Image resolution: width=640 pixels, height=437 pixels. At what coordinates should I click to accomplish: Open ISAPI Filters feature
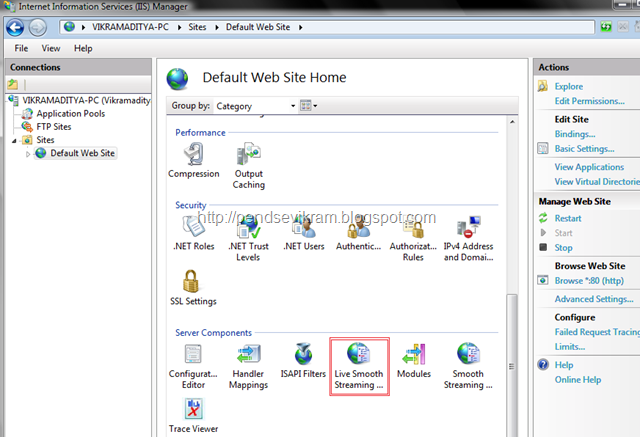[x=303, y=361]
